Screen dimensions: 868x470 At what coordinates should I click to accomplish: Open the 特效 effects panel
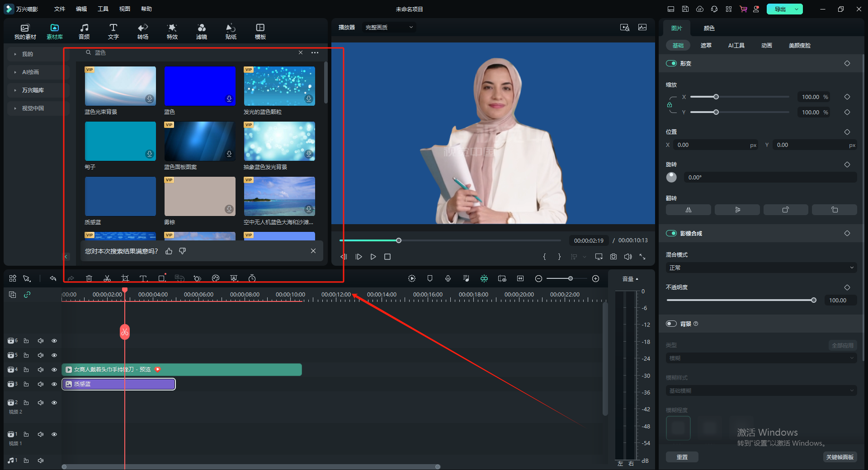[x=172, y=31]
